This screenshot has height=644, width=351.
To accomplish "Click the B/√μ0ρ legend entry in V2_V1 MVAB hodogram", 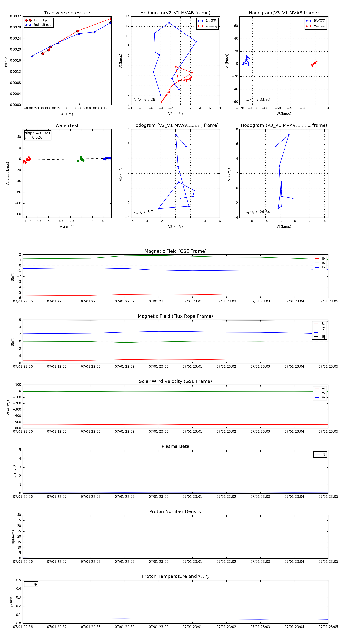I will click(207, 21).
